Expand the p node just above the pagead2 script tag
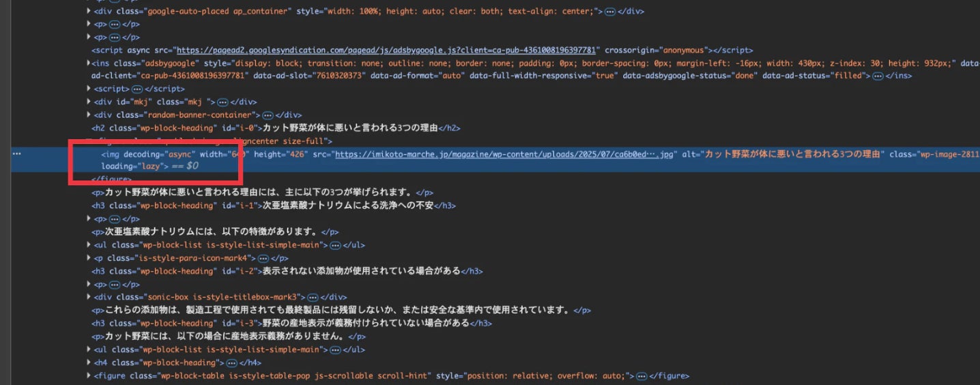This screenshot has width=980, height=385. (89, 37)
